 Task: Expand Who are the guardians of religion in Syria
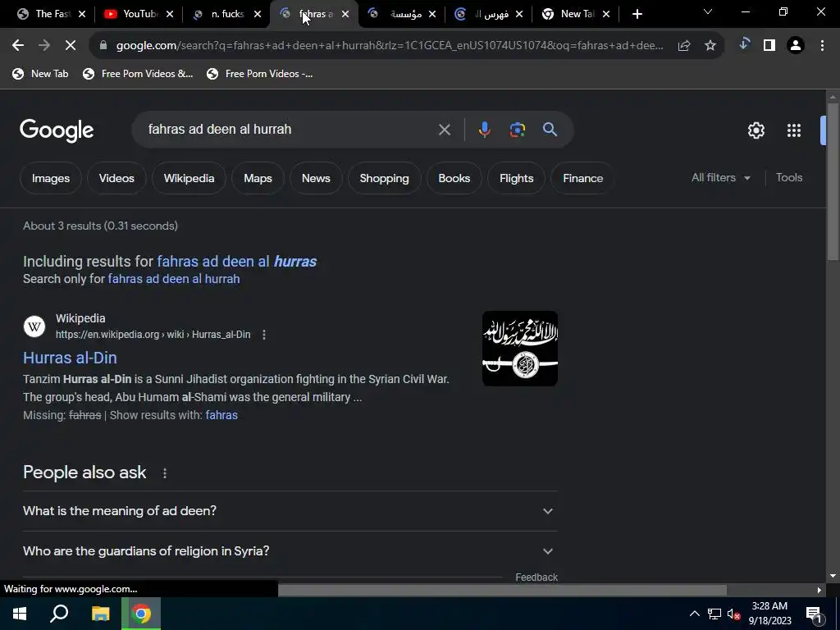pyautogui.click(x=290, y=551)
